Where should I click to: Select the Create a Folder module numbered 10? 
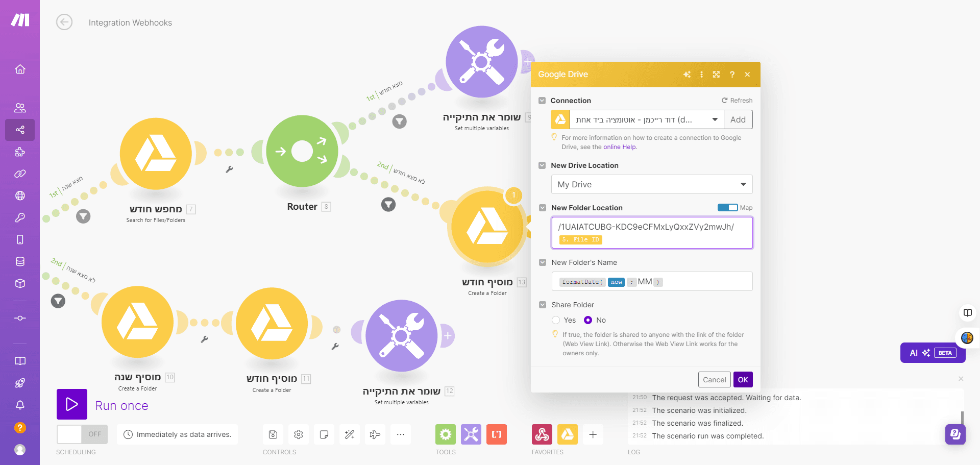(x=137, y=322)
